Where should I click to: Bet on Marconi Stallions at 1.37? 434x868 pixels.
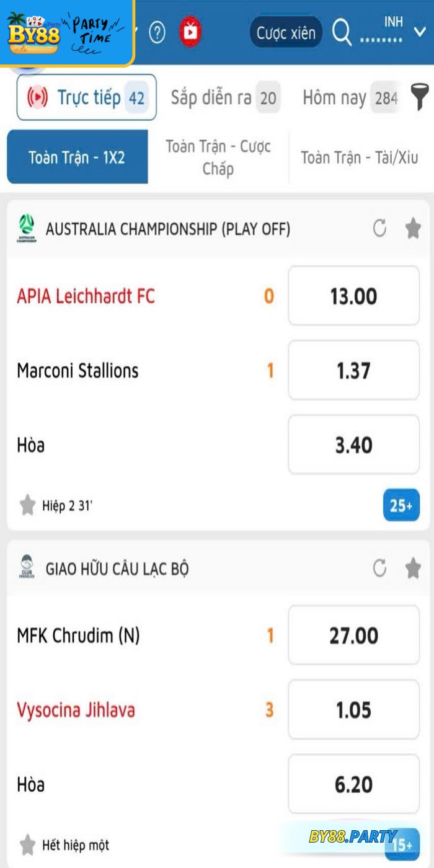coord(353,371)
